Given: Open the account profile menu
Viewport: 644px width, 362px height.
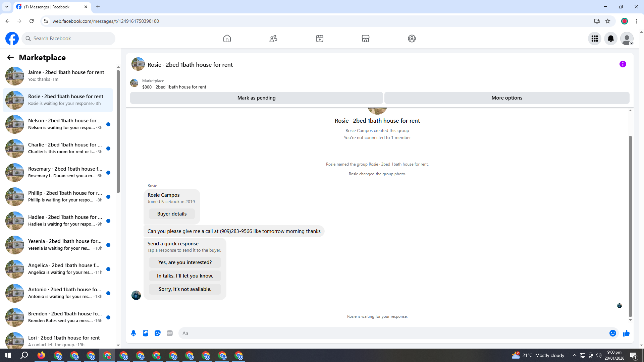Looking at the screenshot, I should [x=627, y=39].
